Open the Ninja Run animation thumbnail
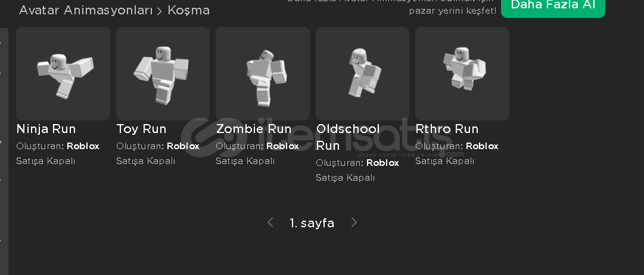The width and height of the screenshot is (644, 275). pyautogui.click(x=63, y=73)
